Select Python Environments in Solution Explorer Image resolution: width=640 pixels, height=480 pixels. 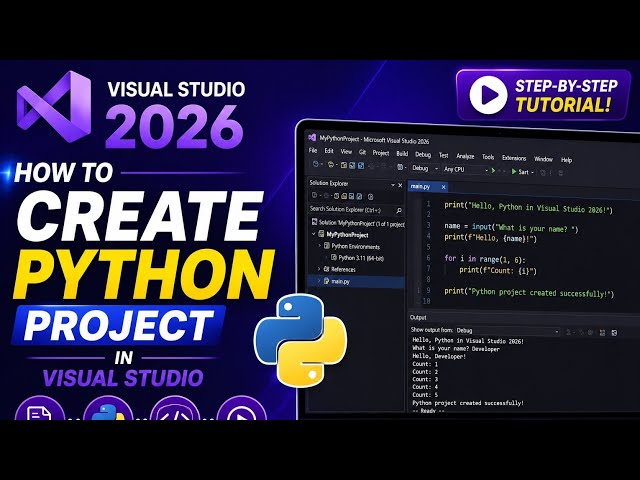point(355,247)
